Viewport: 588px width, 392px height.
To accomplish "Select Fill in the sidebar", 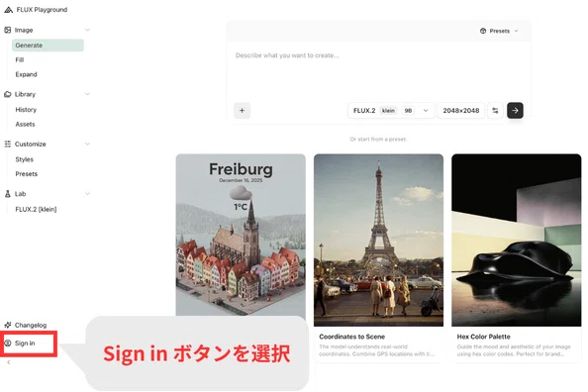I will pyautogui.click(x=20, y=60).
